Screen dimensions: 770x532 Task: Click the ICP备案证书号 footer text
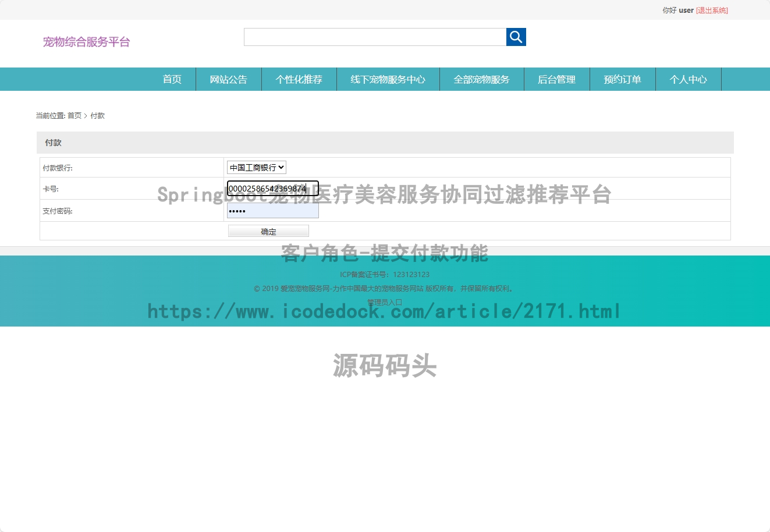[x=385, y=275]
